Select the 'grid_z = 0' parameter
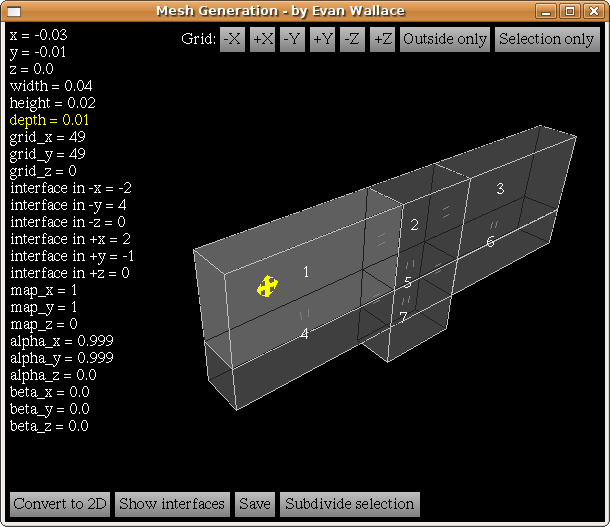The image size is (610, 527). [x=43, y=171]
